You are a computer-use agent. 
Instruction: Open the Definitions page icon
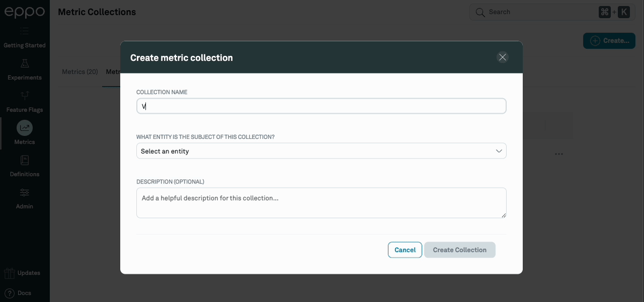(x=25, y=160)
